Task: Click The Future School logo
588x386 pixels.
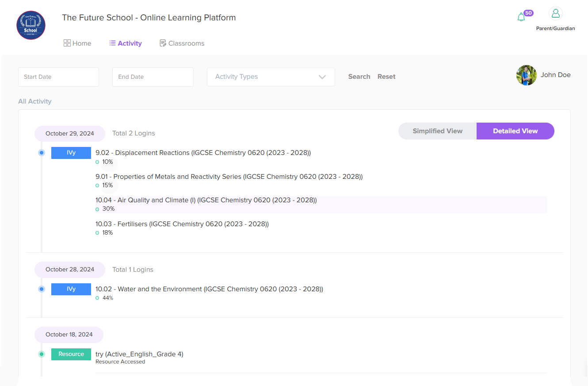Action: point(31,25)
